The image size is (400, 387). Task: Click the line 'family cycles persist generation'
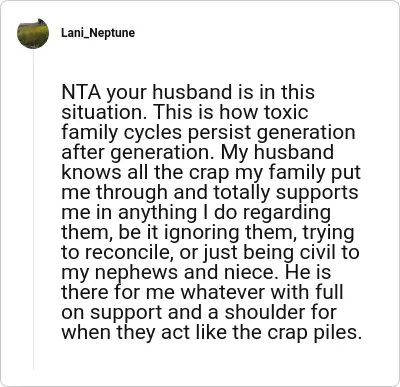[208, 133]
